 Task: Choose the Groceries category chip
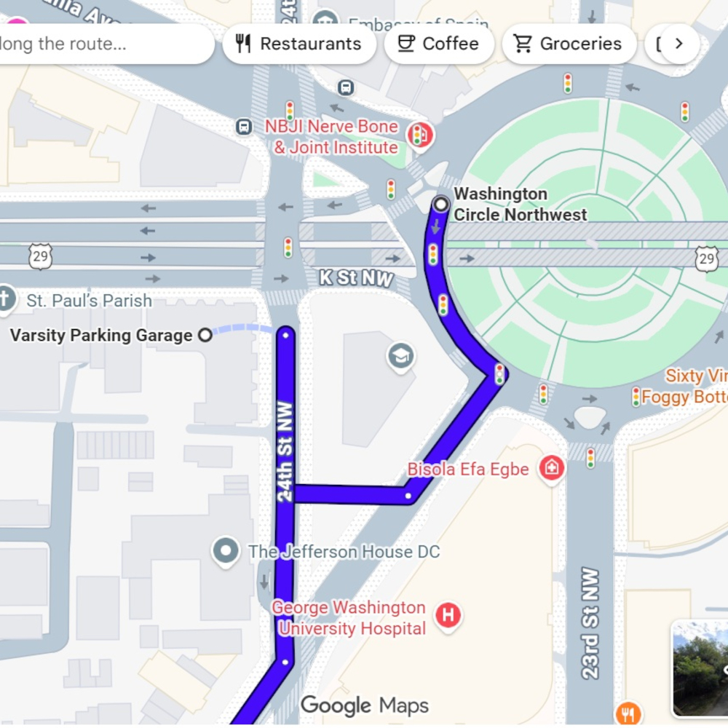[x=569, y=44]
